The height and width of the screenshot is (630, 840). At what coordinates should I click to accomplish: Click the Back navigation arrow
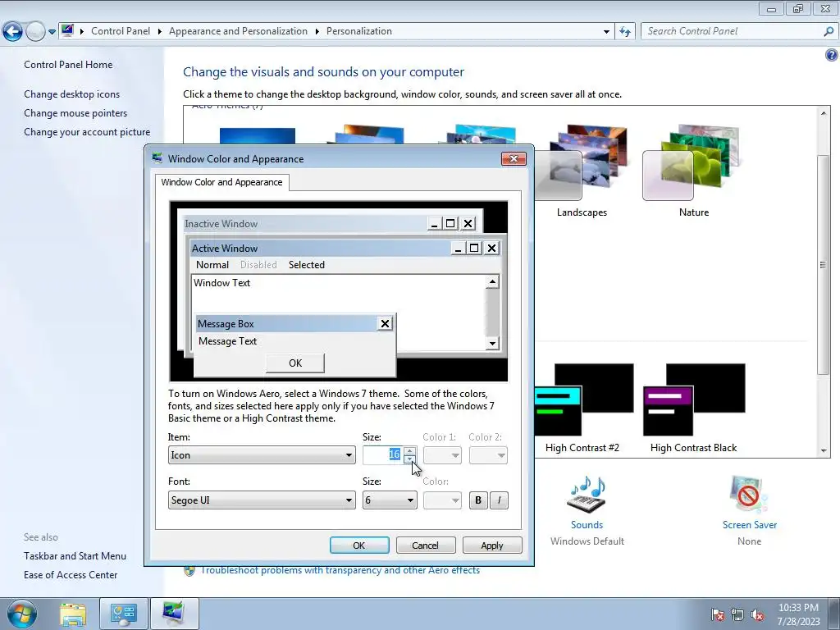[13, 32]
